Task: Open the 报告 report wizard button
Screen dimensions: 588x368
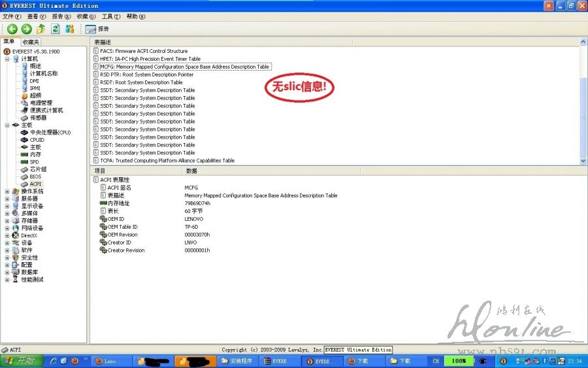Action: point(97,29)
